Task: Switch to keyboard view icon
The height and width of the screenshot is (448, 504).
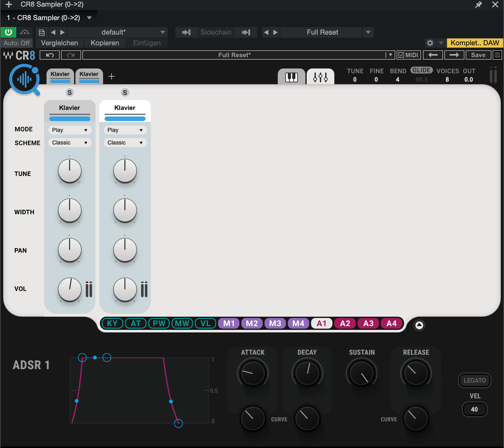Action: [x=291, y=77]
